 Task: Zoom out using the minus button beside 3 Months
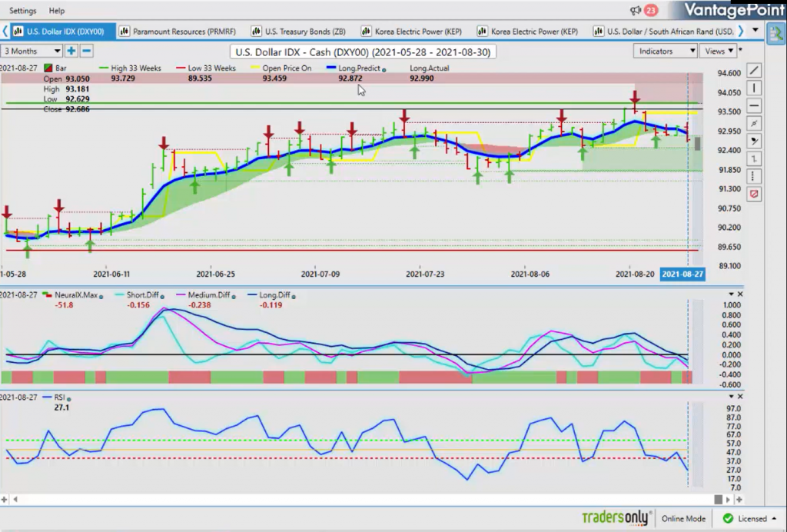click(x=86, y=51)
